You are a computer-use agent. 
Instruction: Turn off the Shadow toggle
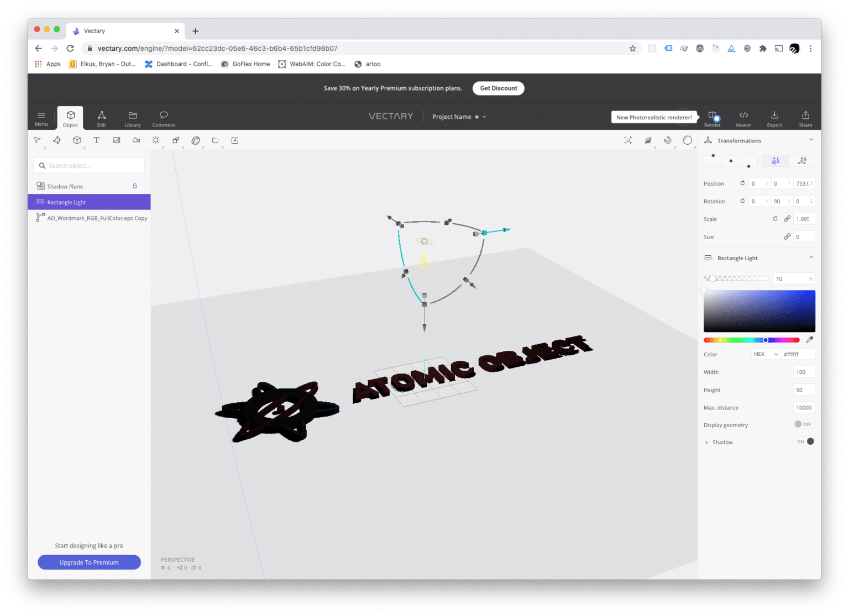pyautogui.click(x=805, y=442)
